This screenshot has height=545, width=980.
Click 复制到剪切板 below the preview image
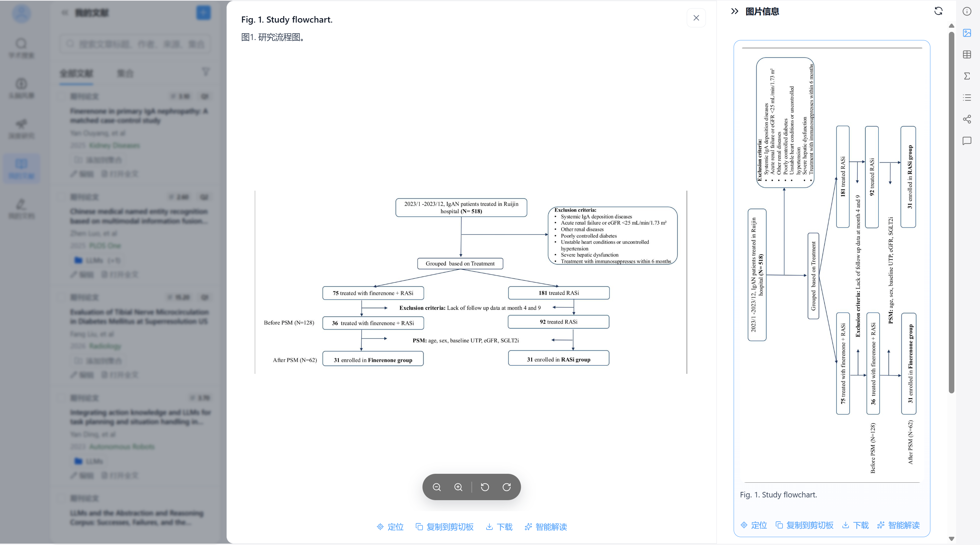click(444, 527)
